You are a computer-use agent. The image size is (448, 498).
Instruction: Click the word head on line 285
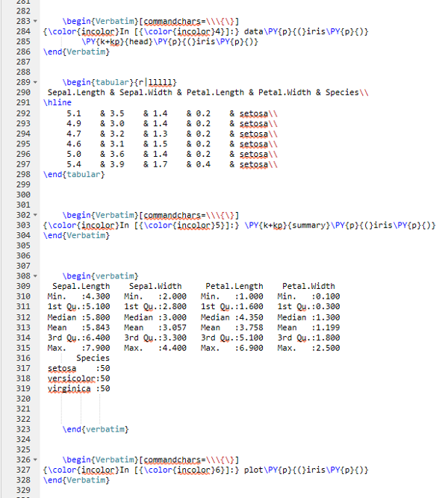click(x=139, y=42)
